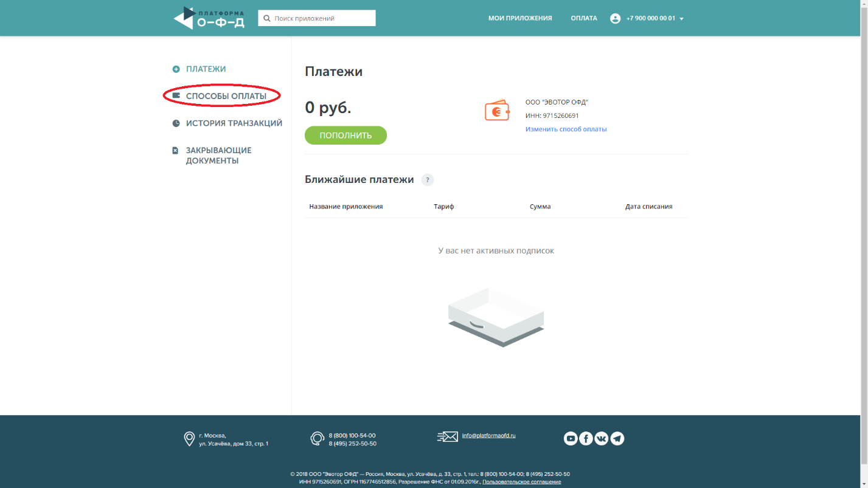Click the Название приложения column header
The image size is (868, 488).
coord(346,207)
